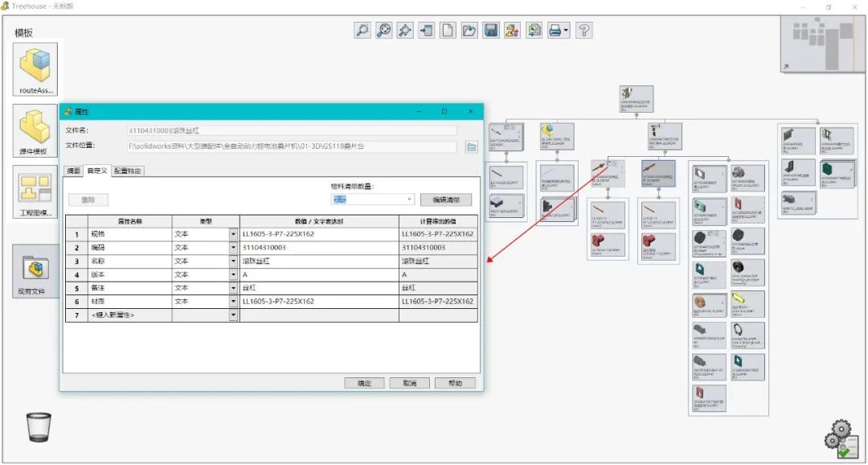
Task: Select the 名称 property name cell
Action: click(130, 261)
